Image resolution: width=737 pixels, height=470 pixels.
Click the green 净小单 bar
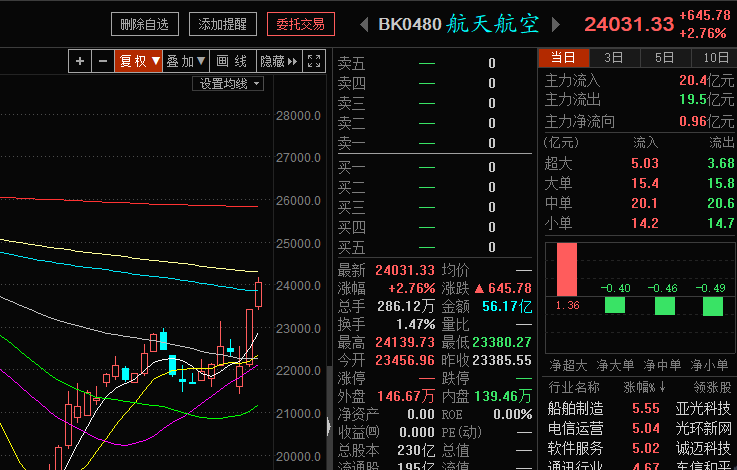pos(713,306)
